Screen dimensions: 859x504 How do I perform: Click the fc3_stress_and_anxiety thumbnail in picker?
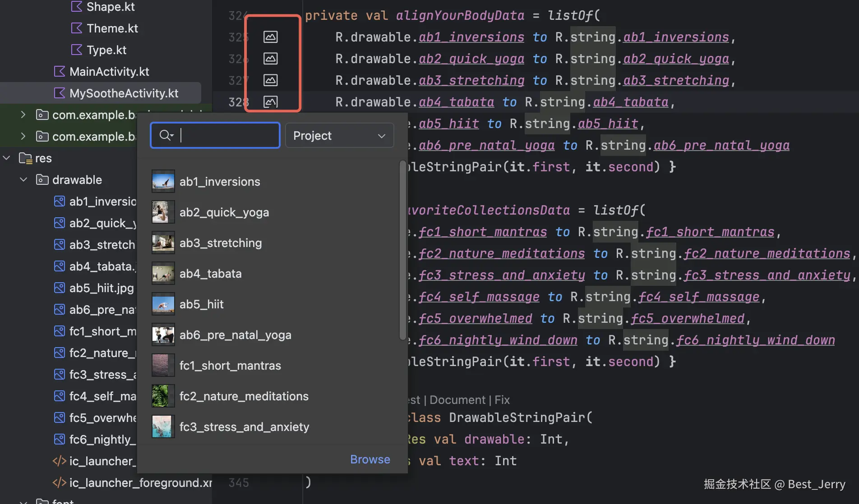pyautogui.click(x=163, y=426)
